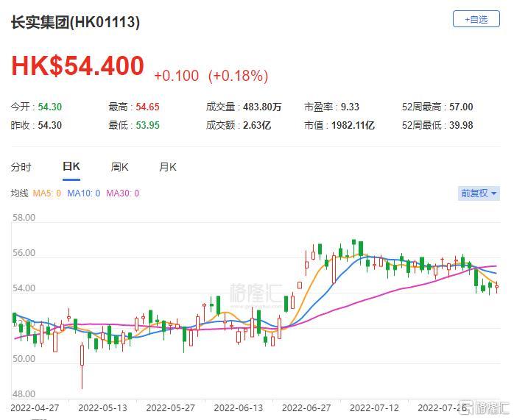Viewport: 514px width, 420px height.
Task: Click 昨收 value 54.30
Action: click(x=50, y=125)
